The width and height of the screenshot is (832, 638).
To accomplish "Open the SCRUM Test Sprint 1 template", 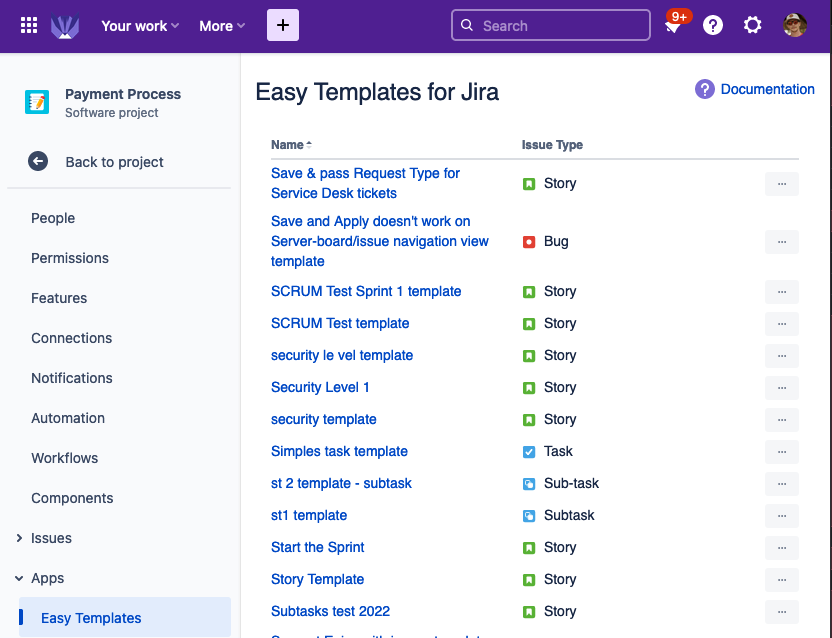I will click(x=366, y=291).
